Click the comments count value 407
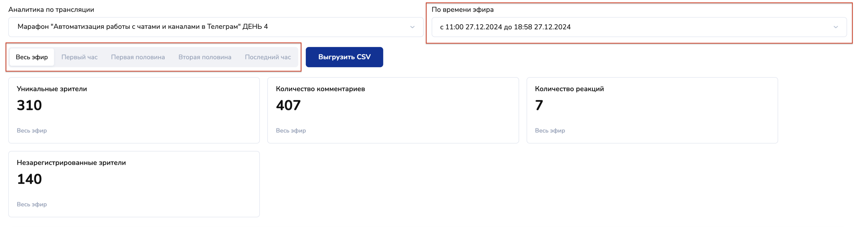 pyautogui.click(x=288, y=105)
